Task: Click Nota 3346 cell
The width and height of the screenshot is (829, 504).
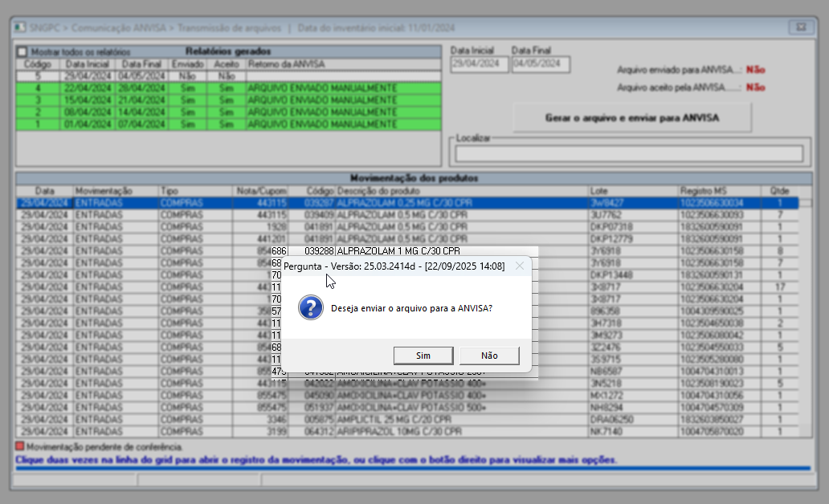Action: tap(261, 420)
